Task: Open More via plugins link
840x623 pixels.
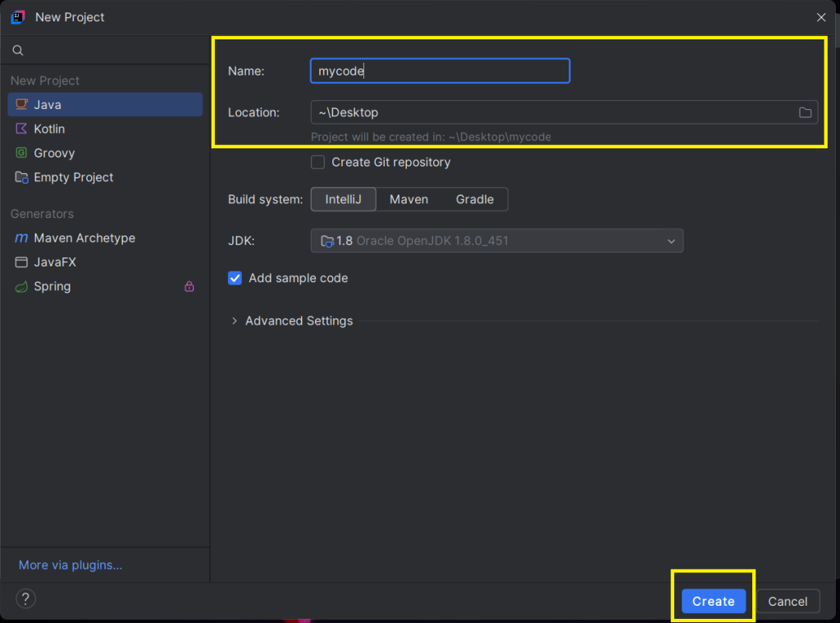Action: (x=70, y=565)
